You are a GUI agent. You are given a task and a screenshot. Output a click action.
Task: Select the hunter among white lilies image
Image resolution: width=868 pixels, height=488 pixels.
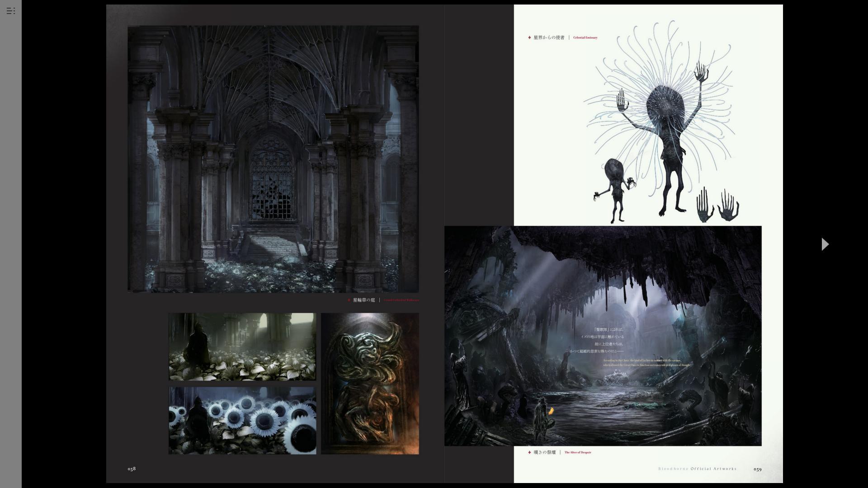tap(242, 347)
